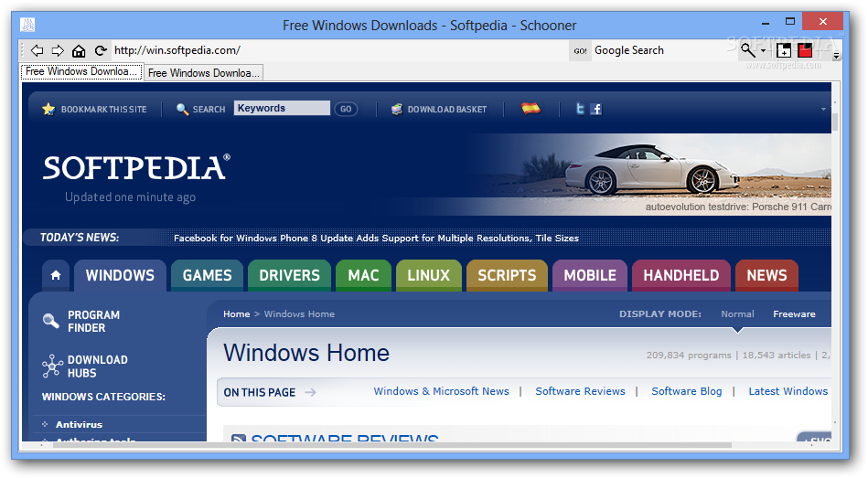Open the HANDHELD section tab
Viewport: 868px width, 478px height.
pos(680,275)
